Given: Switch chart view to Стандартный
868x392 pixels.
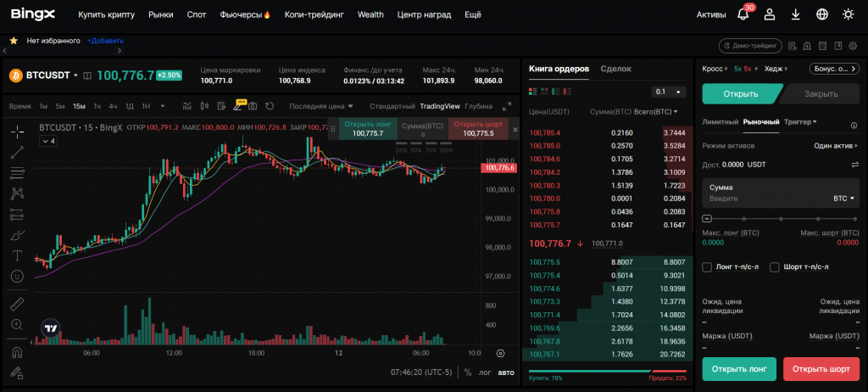Looking at the screenshot, I should pos(392,106).
